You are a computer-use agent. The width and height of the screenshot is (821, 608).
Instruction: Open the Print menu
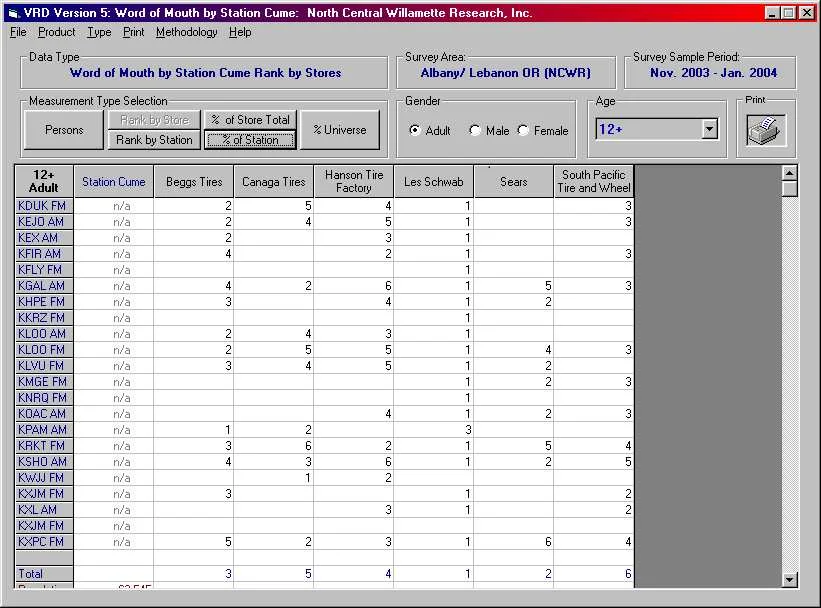134,32
